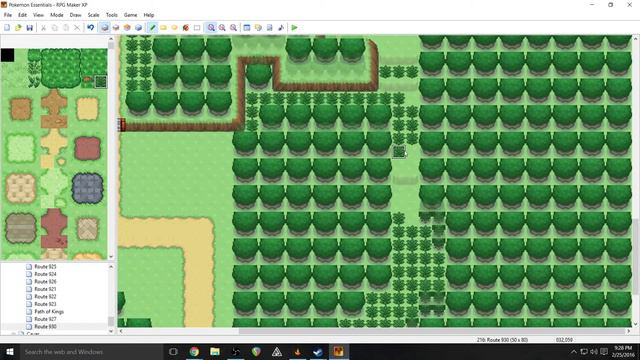Open File Explorer from taskbar
The image size is (640, 360).
[x=215, y=352]
